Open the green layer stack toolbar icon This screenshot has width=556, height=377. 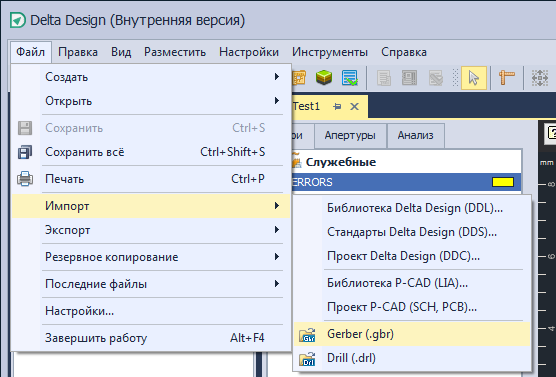(x=324, y=78)
